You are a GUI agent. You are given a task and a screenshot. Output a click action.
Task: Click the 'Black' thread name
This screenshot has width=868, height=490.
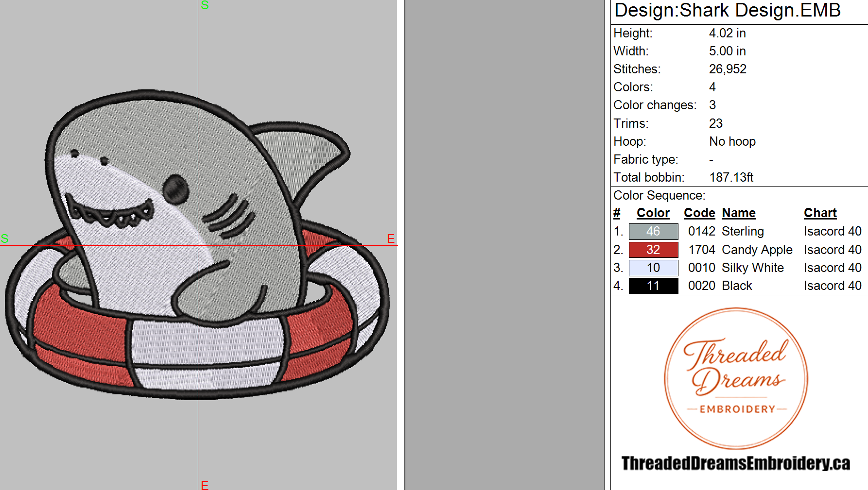tap(737, 286)
